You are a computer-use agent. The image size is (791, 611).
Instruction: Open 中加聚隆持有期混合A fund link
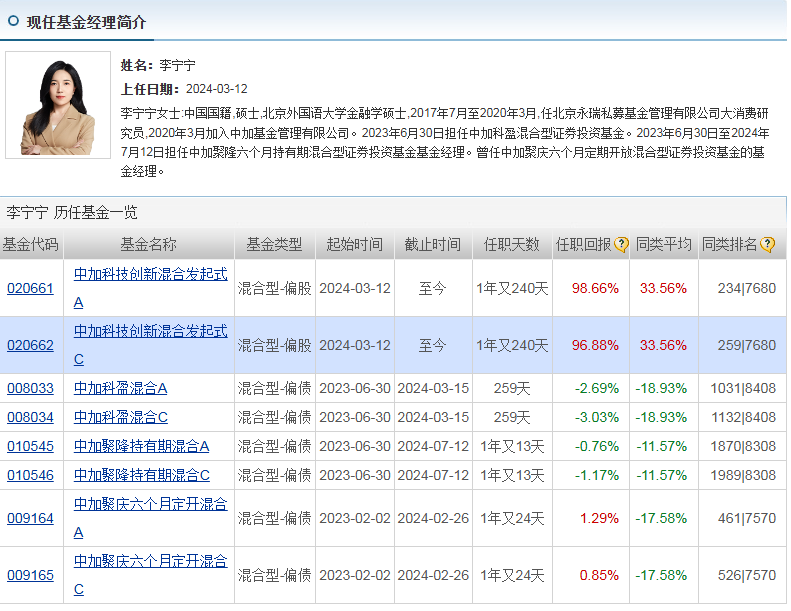141,446
